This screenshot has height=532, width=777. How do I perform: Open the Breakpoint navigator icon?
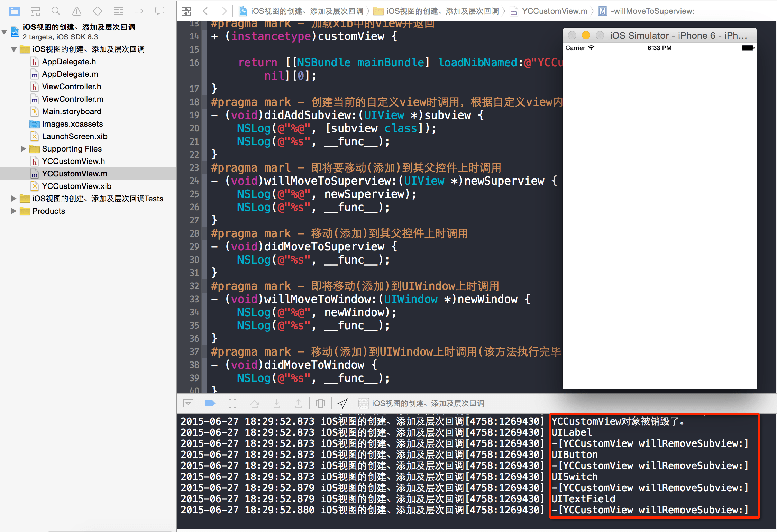click(139, 11)
